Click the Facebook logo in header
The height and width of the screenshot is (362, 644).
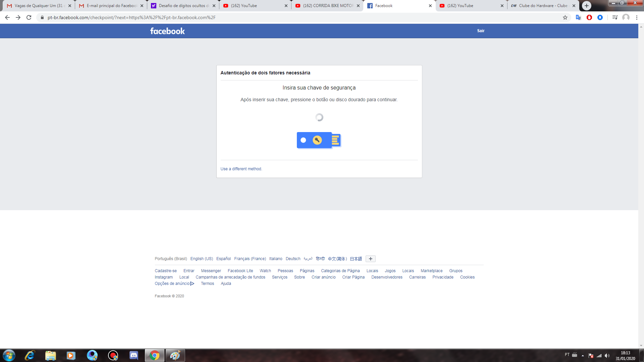(x=167, y=31)
